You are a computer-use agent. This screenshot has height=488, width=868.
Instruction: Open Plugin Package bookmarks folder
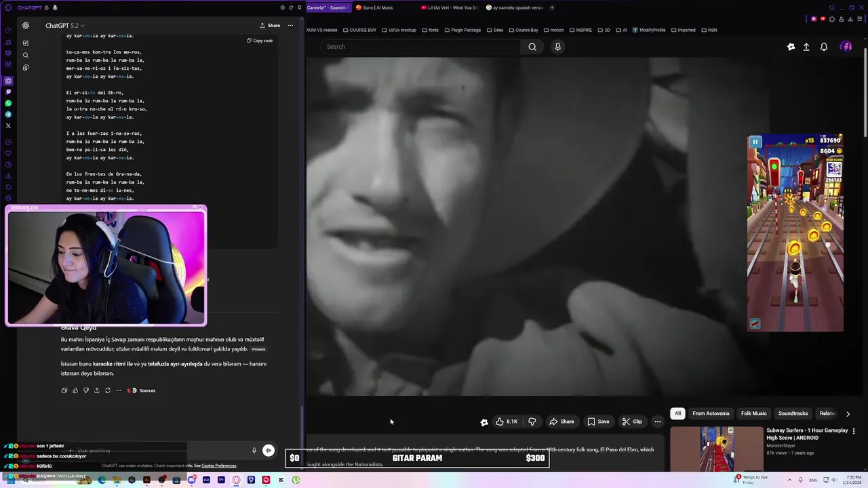462,30
